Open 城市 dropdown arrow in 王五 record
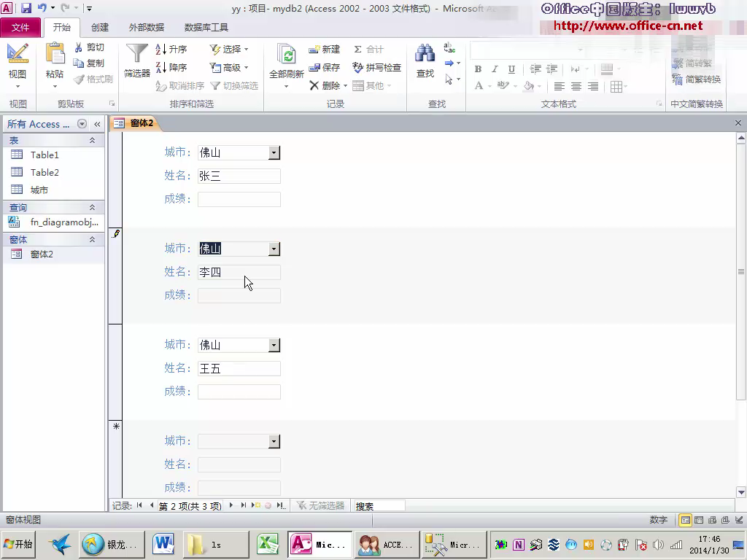This screenshot has height=560, width=747. (x=274, y=345)
